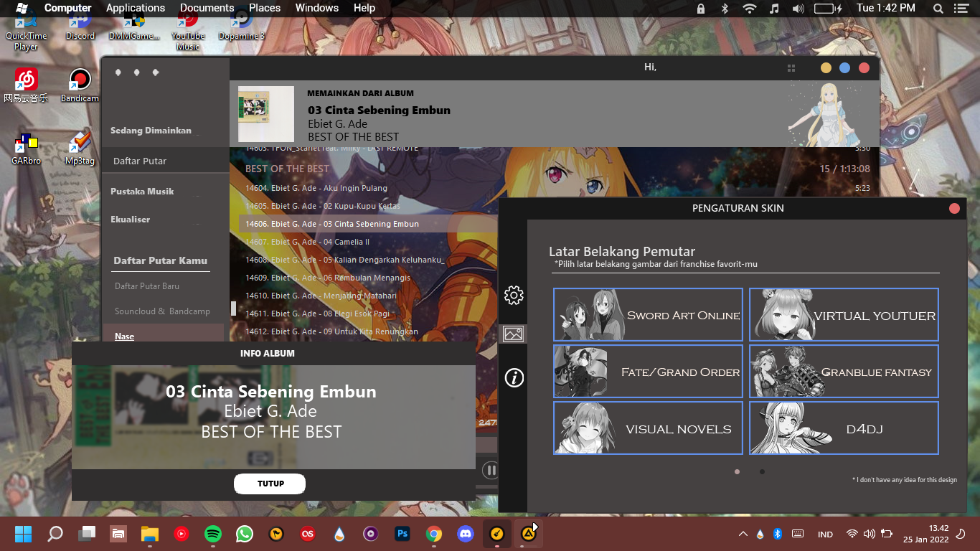Choose Visual Novels background

click(x=648, y=428)
